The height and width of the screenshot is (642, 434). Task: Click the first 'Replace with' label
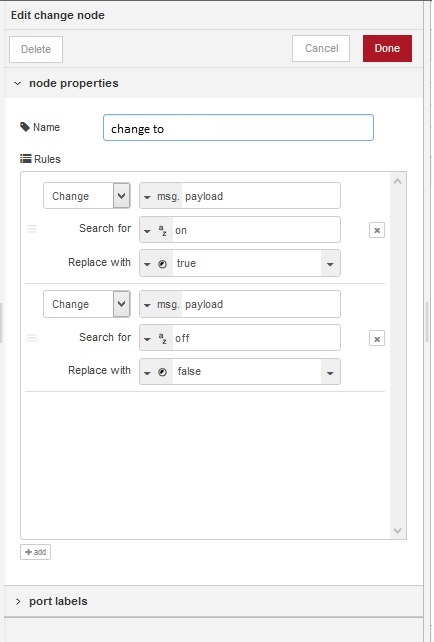click(99, 262)
